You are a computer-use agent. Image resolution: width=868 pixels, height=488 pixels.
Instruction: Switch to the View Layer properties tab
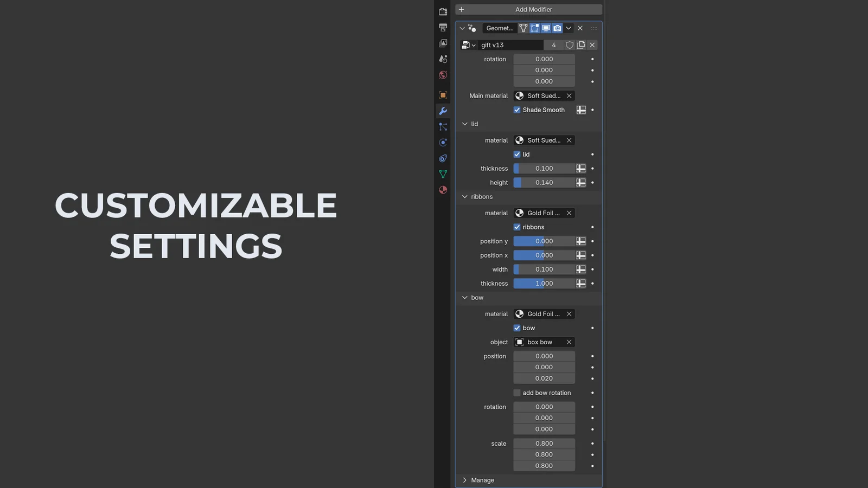[x=443, y=43]
